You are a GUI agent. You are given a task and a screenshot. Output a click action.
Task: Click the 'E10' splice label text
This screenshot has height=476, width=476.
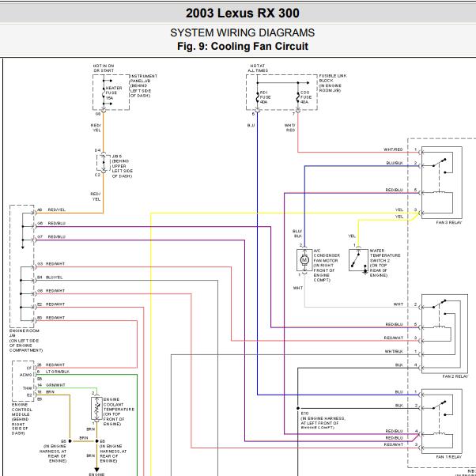[304, 414]
